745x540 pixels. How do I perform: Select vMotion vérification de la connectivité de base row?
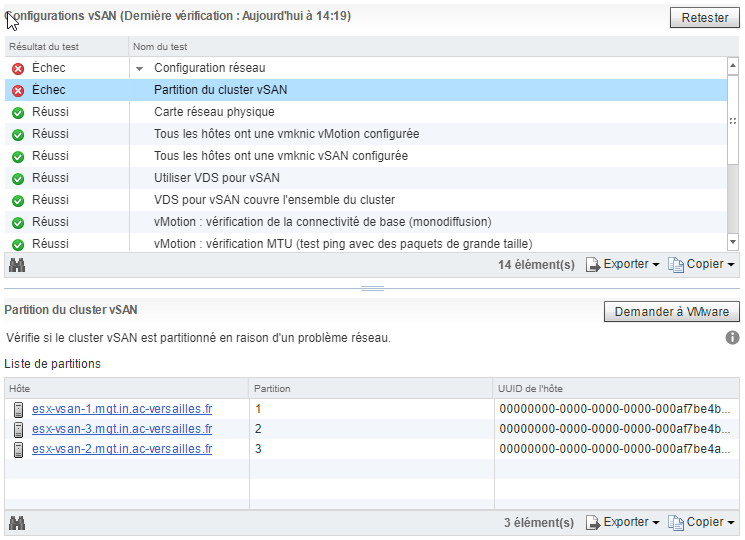point(366,222)
